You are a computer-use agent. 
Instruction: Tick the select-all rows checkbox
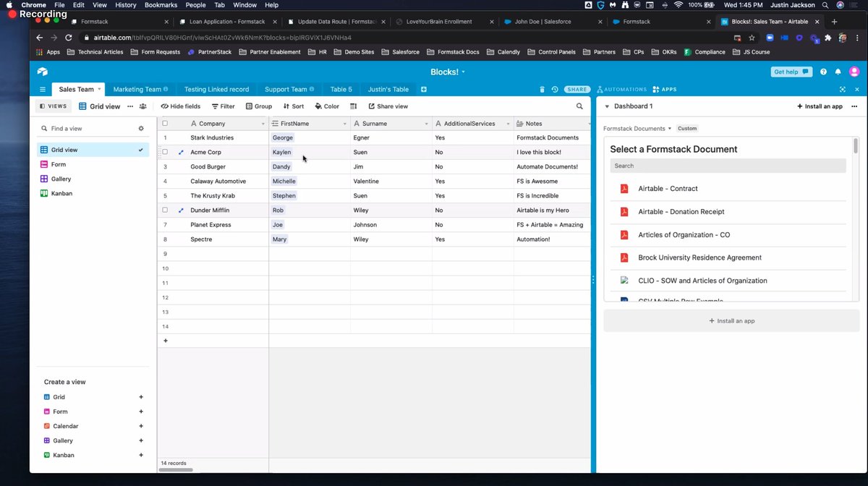pyautogui.click(x=165, y=124)
